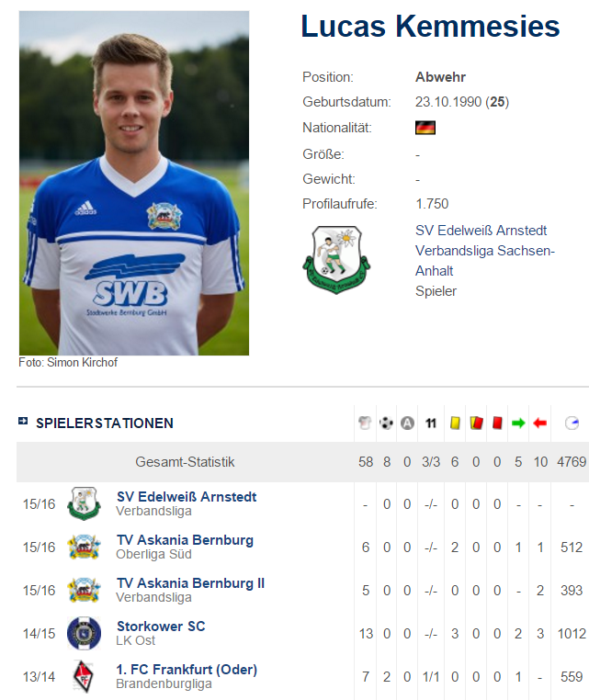Open 1. FC Frankfurt (Oder) station link
Screen dimensions: 589x700
pos(187,670)
